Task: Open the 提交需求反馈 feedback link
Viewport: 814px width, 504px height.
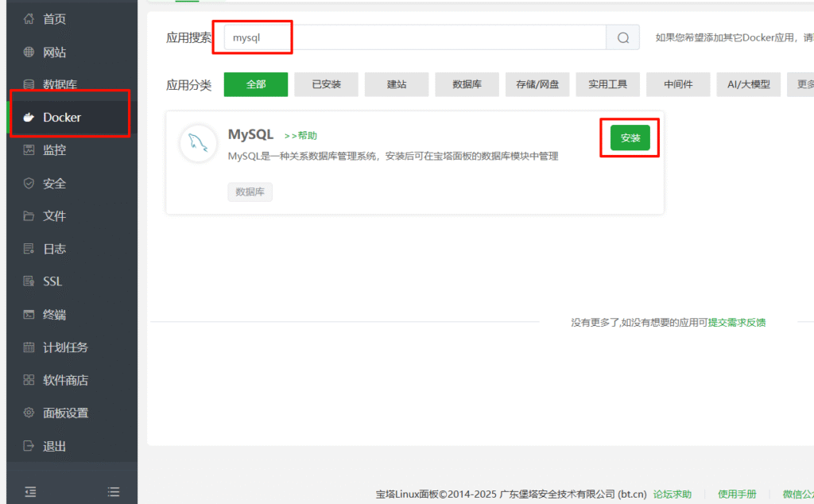Action: (738, 321)
